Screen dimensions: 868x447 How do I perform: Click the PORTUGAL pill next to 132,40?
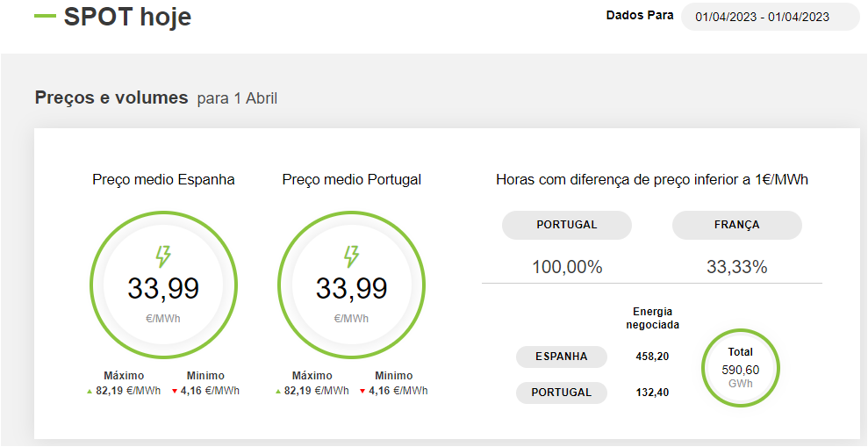[x=561, y=392]
